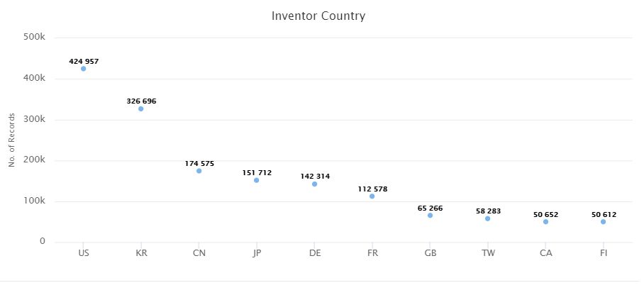Click the Inventor Country chart title
Viewport: 644px width, 295px height.
(318, 16)
